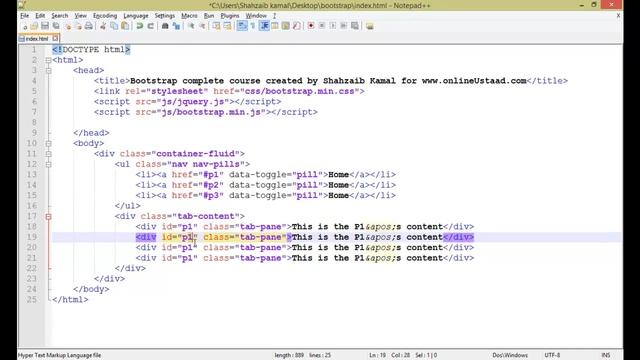640x360 pixels.
Task: Toggle the Show Indent Guide icon
Action: pos(264,26)
